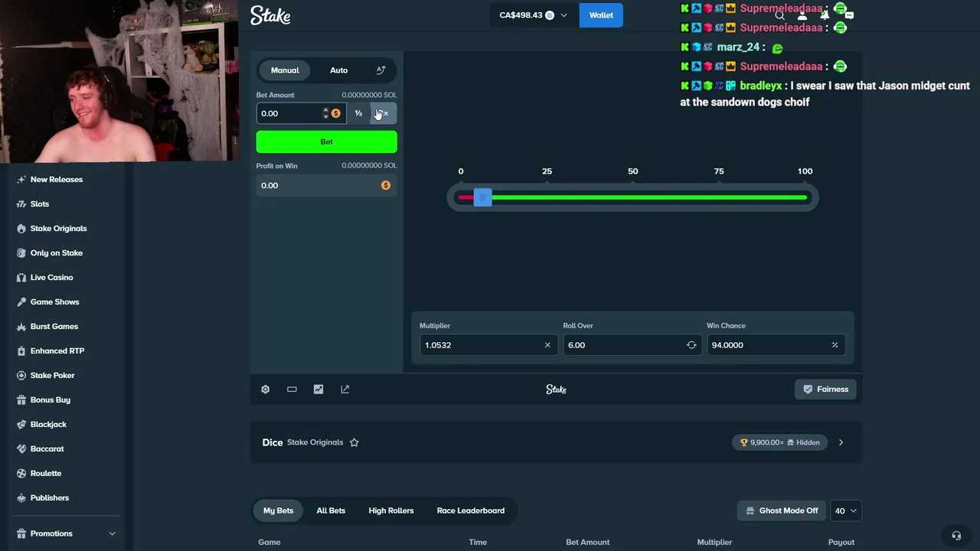Select the My Bets tab
Image resolution: width=980 pixels, height=551 pixels.
(278, 510)
